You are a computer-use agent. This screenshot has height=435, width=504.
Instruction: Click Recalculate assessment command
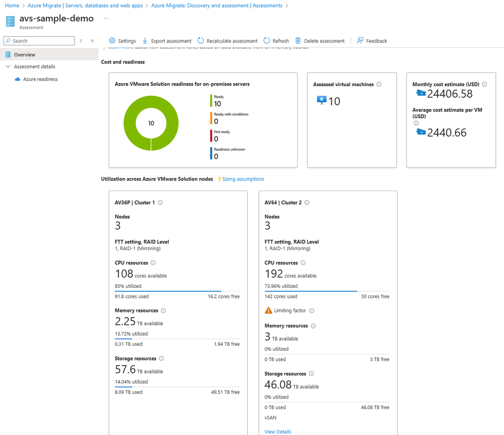coord(228,41)
